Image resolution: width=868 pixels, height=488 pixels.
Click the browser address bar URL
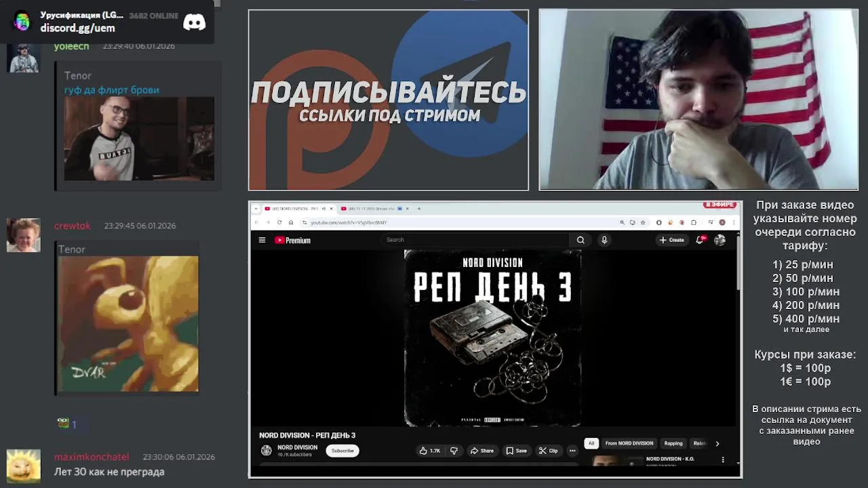tap(349, 222)
